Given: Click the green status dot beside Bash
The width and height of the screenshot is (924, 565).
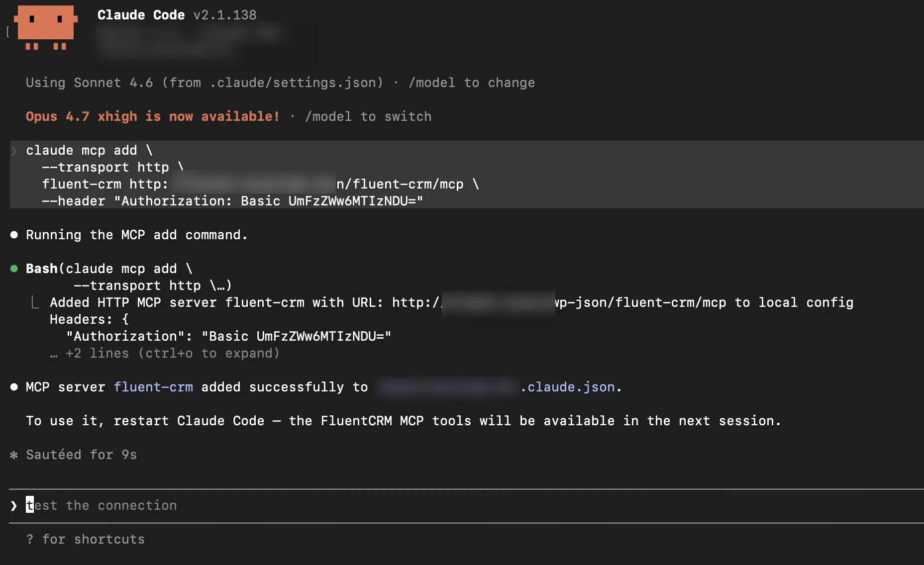Looking at the screenshot, I should (x=14, y=269).
